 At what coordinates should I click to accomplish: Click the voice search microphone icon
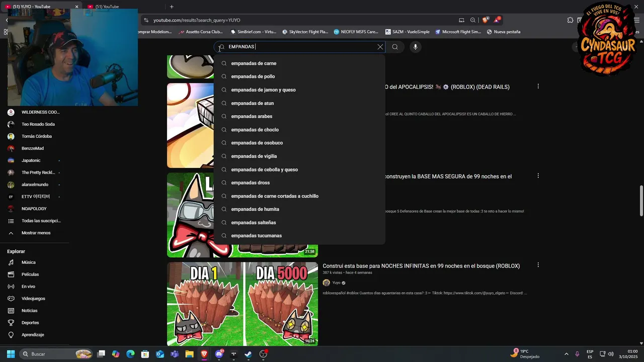click(415, 47)
